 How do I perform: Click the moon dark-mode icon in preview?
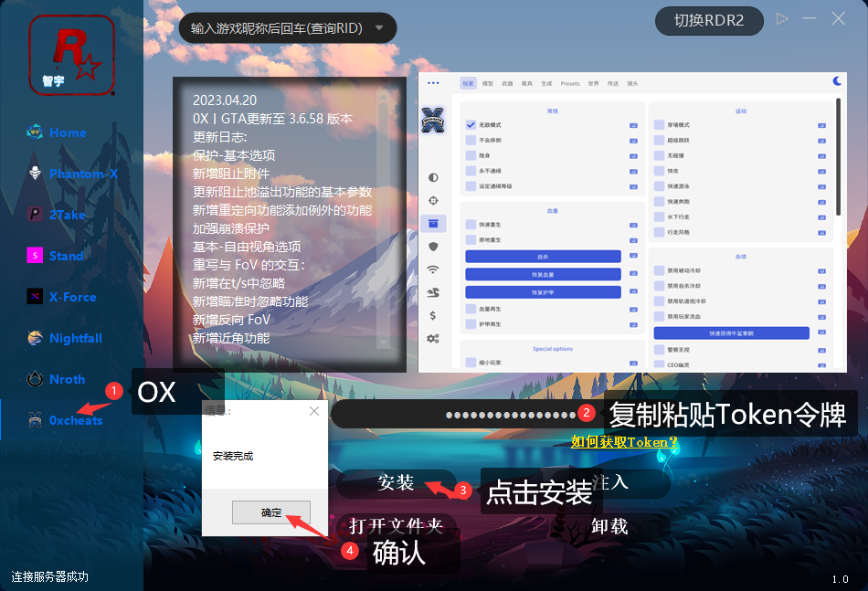click(837, 80)
